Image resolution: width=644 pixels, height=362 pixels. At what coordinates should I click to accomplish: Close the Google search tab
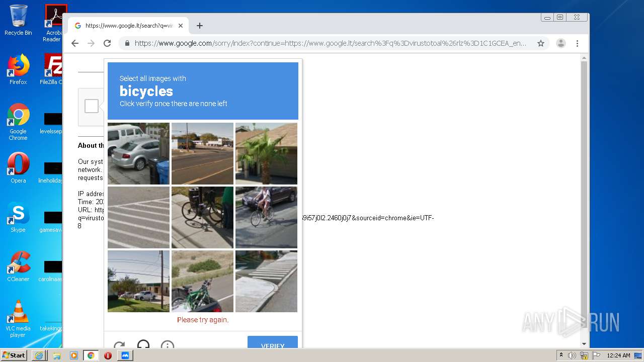pyautogui.click(x=181, y=26)
